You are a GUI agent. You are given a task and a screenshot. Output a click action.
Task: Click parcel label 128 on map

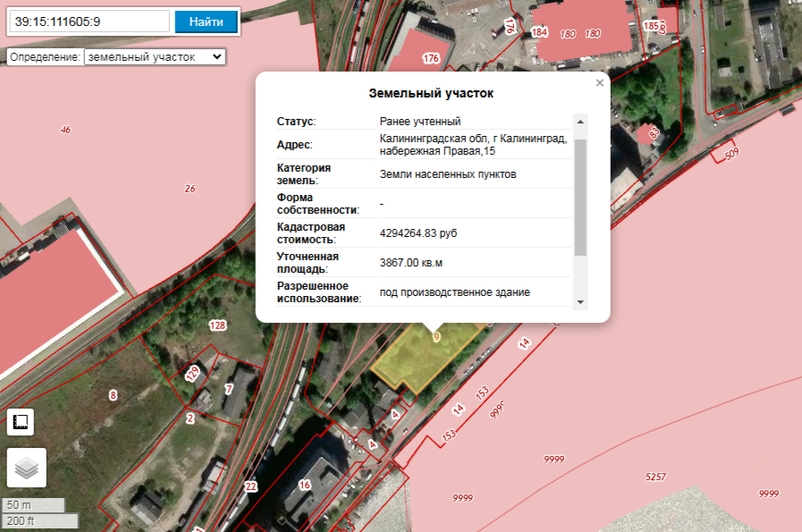[x=217, y=324]
